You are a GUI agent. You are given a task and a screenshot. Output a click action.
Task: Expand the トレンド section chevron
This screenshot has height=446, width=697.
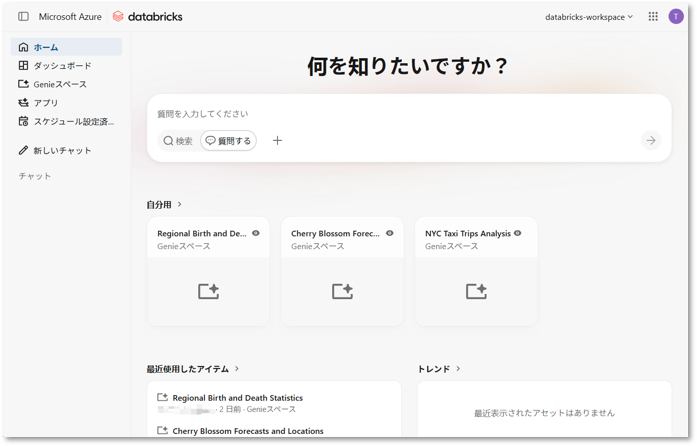click(458, 369)
